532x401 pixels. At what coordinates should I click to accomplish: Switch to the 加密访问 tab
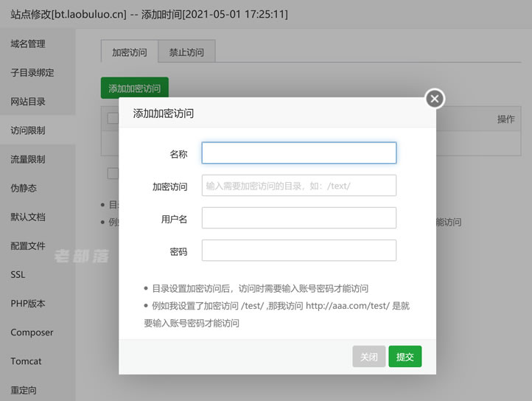[129, 52]
